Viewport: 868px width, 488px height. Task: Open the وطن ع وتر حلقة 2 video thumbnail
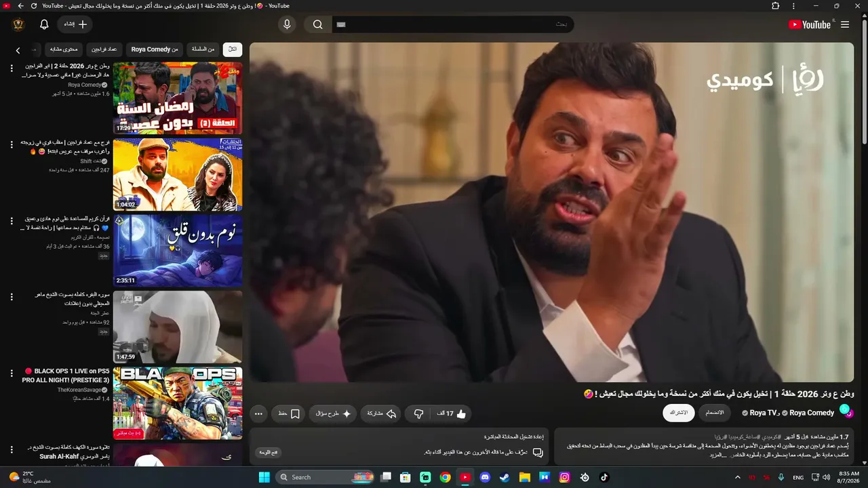point(178,98)
